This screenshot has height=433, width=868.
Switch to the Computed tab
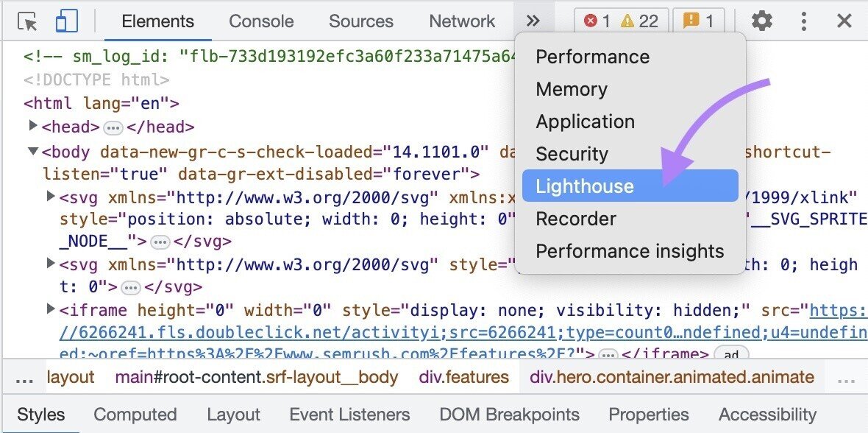tap(135, 415)
